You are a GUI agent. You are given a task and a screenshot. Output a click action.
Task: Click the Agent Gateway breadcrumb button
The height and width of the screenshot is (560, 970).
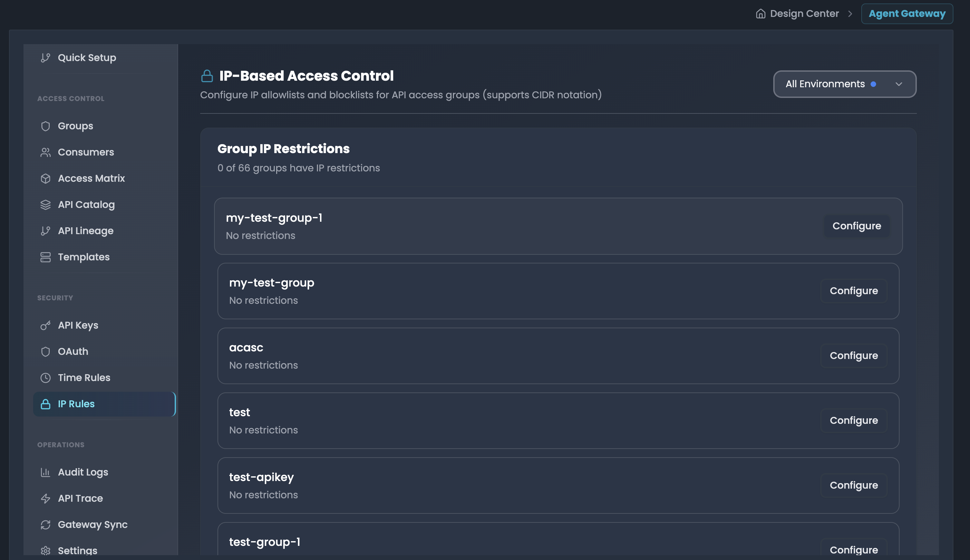[x=906, y=14]
